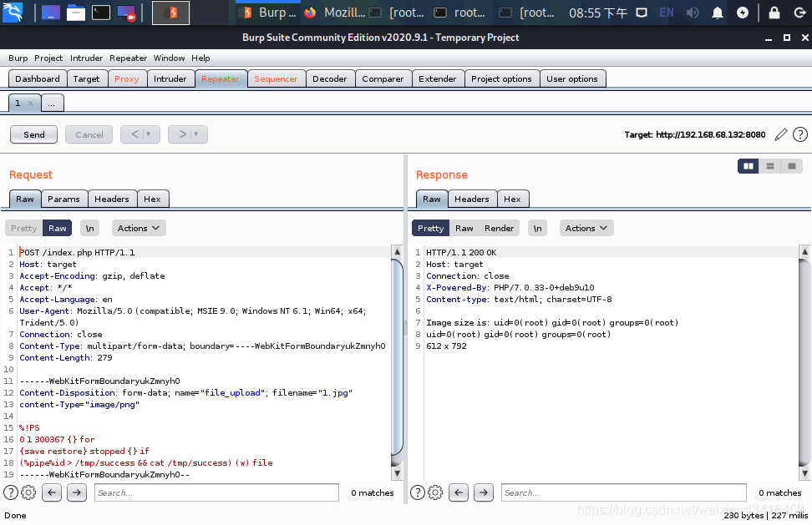
Task: Open the Help menu
Action: tap(200, 58)
